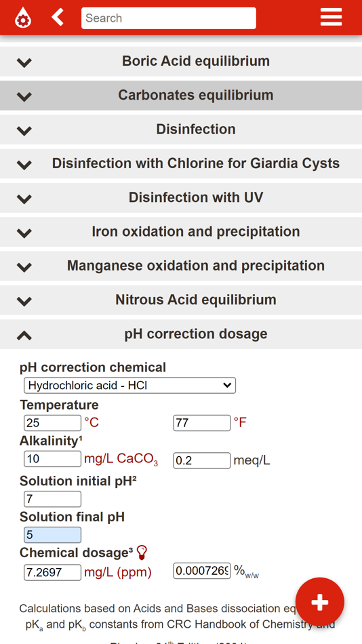Tap the red plus floating button
Image resolution: width=362 pixels, height=644 pixels.
point(320,602)
